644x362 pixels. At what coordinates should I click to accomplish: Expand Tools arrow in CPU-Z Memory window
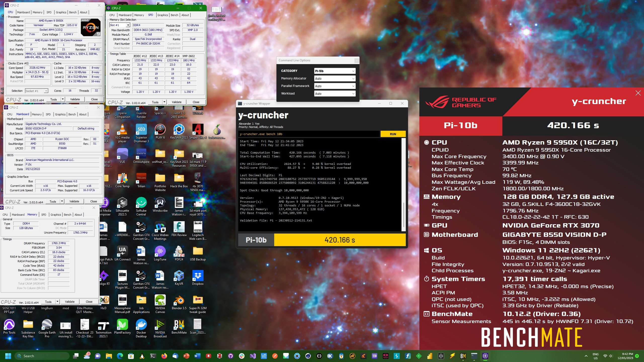57,302
